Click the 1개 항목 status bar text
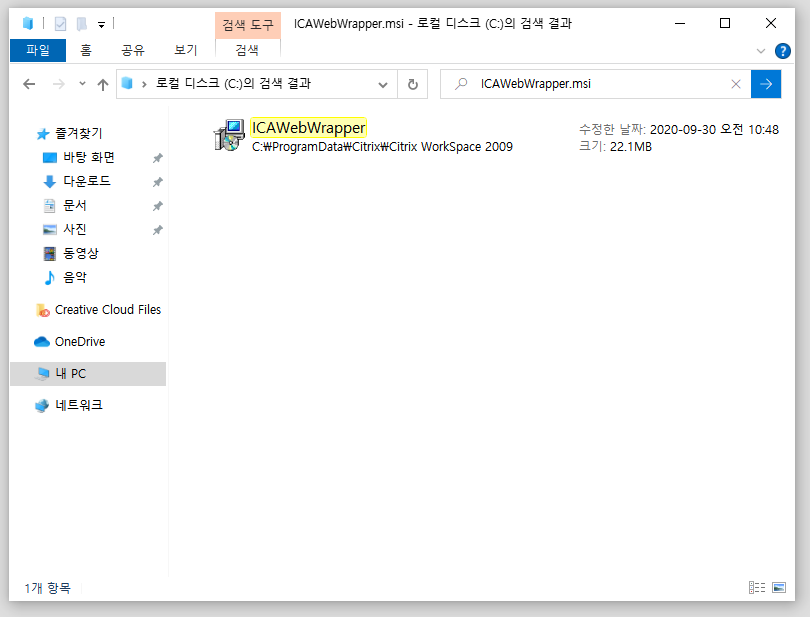The height and width of the screenshot is (617, 810). tap(47, 588)
